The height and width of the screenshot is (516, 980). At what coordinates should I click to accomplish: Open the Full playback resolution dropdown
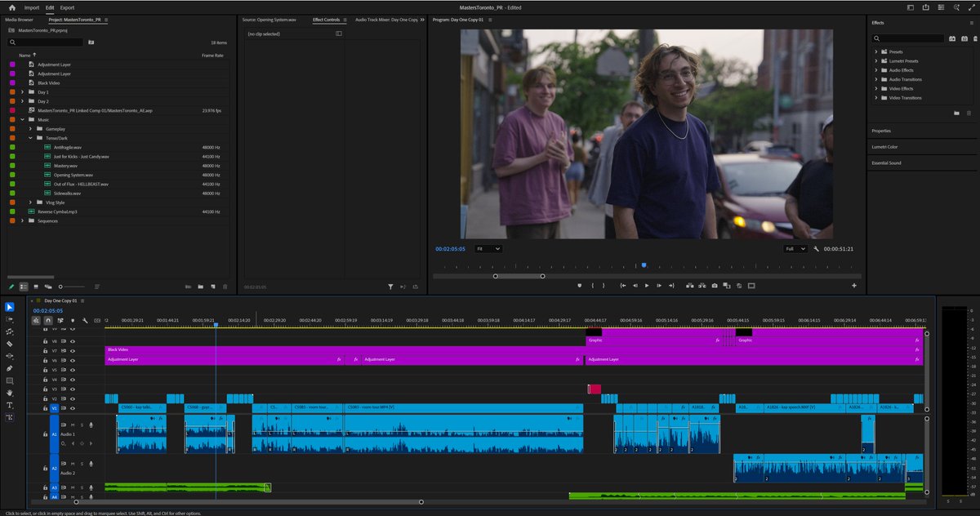[795, 248]
